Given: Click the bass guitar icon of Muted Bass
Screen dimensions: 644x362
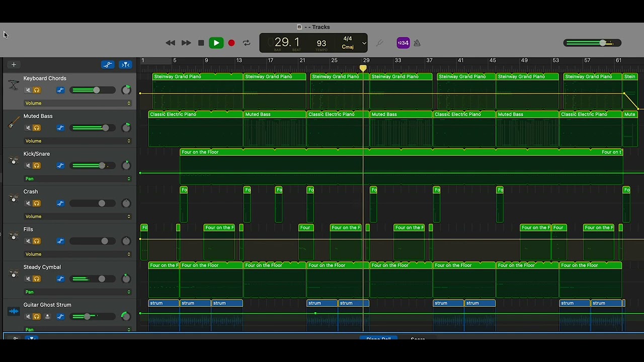Looking at the screenshot, I should point(14,123).
